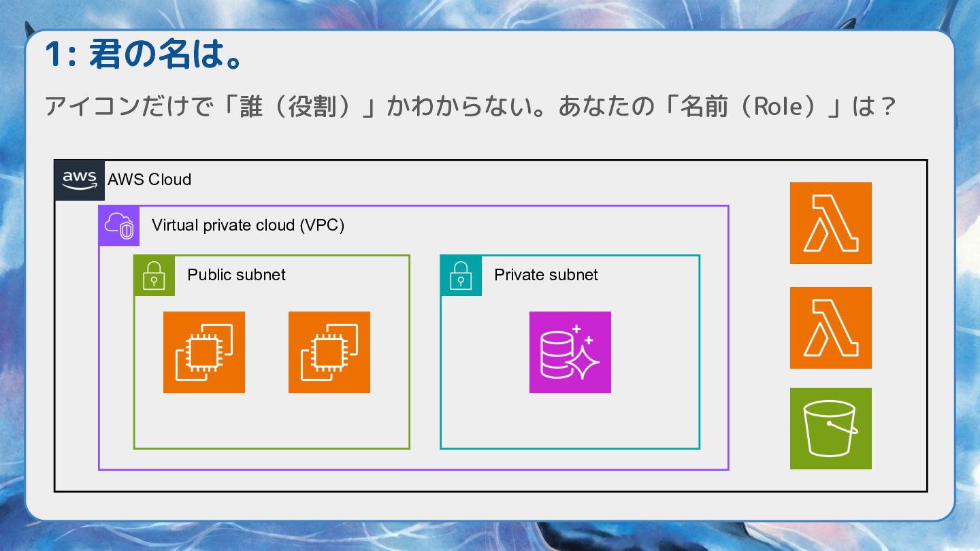Click the Virtual private cloud (VPC) label
The image size is (980, 551).
[248, 225]
